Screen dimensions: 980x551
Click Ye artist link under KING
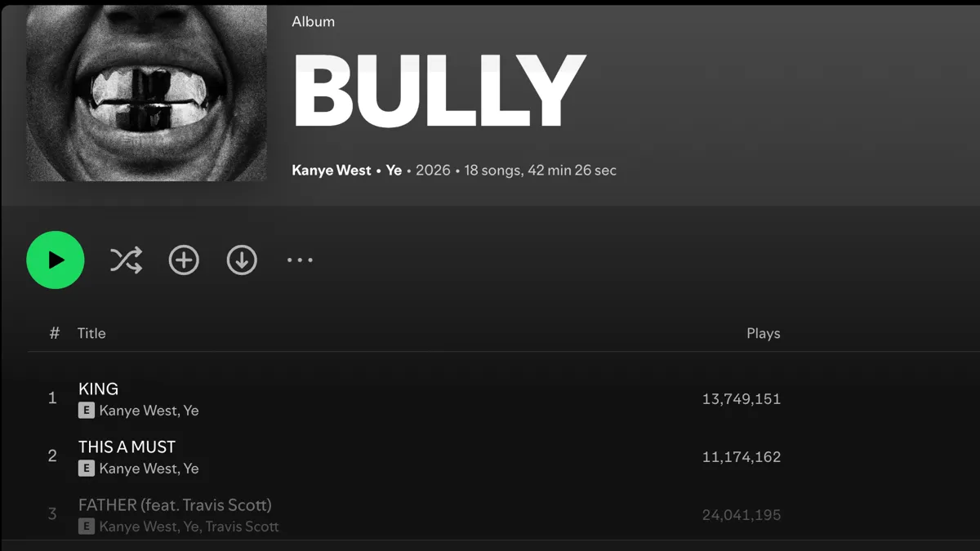coord(191,411)
